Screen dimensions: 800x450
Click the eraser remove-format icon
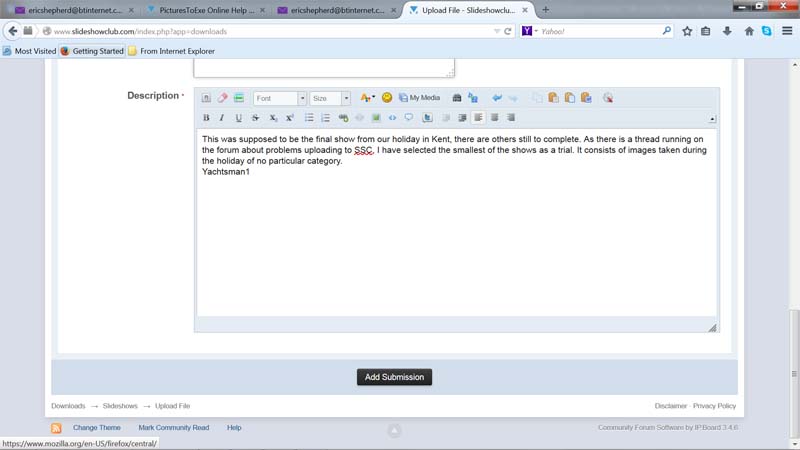pyautogui.click(x=223, y=98)
